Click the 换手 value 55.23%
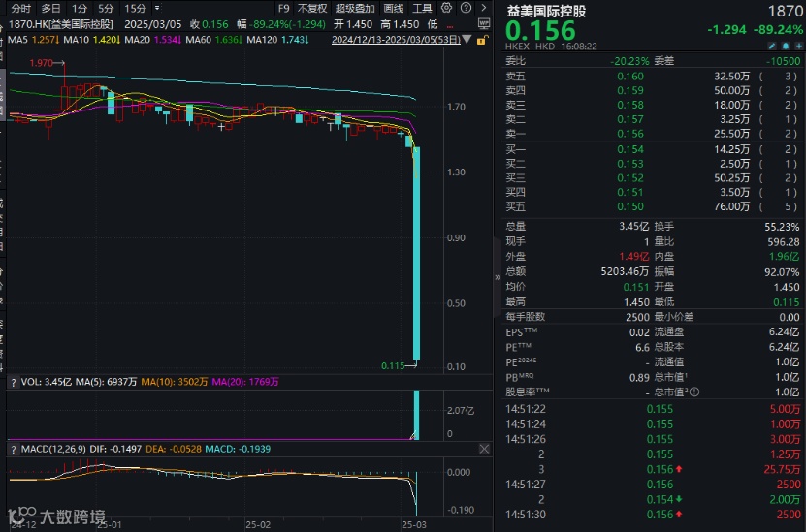Image resolution: width=806 pixels, height=532 pixels. click(782, 227)
